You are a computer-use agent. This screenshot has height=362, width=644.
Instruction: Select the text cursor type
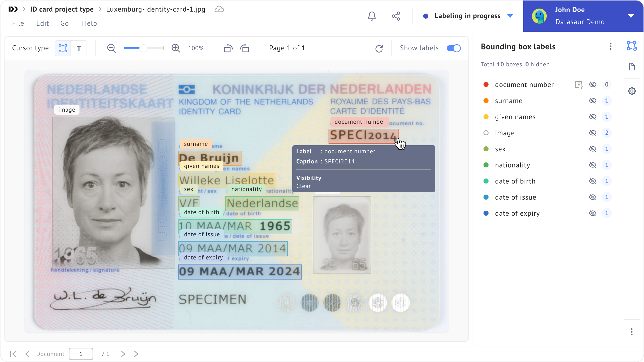(x=79, y=48)
